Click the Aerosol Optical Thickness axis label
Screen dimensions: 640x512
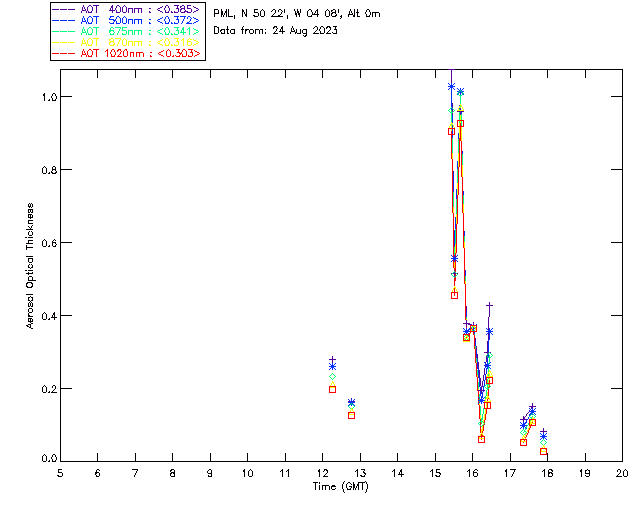pyautogui.click(x=30, y=266)
